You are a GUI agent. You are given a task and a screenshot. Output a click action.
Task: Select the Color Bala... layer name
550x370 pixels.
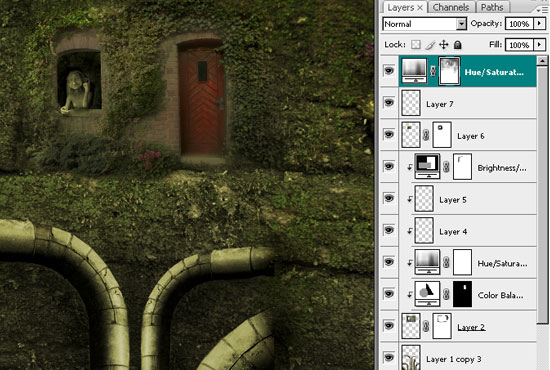point(501,295)
